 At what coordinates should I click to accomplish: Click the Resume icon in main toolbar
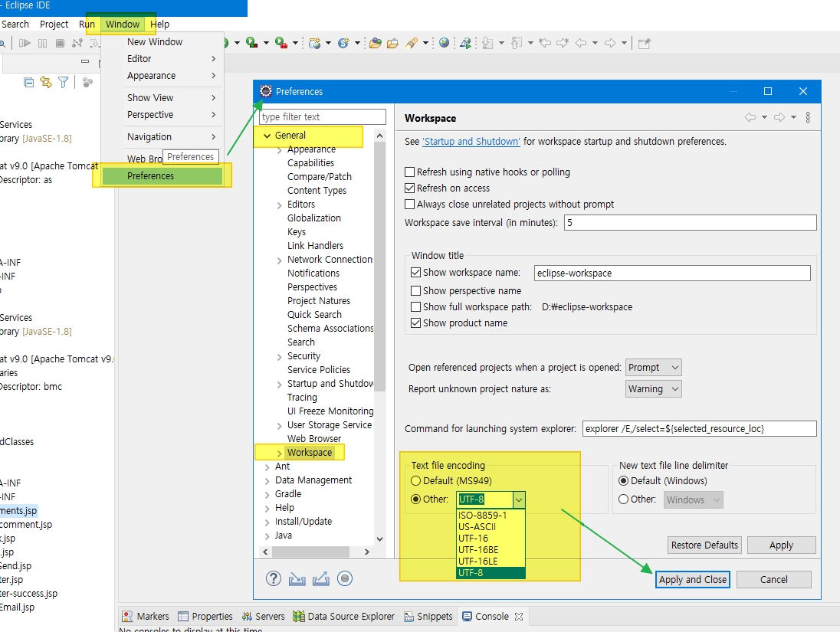click(x=25, y=43)
